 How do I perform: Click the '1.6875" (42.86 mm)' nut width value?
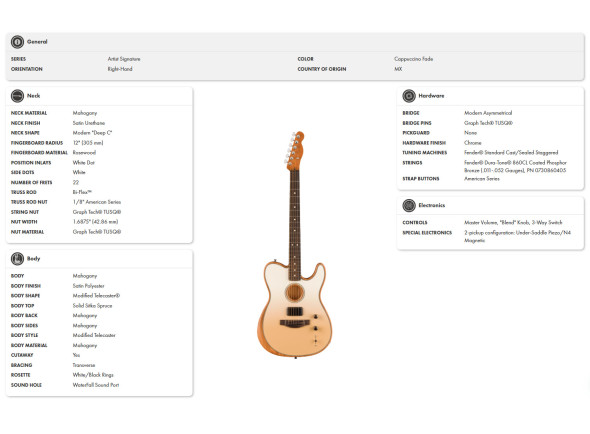pos(96,222)
